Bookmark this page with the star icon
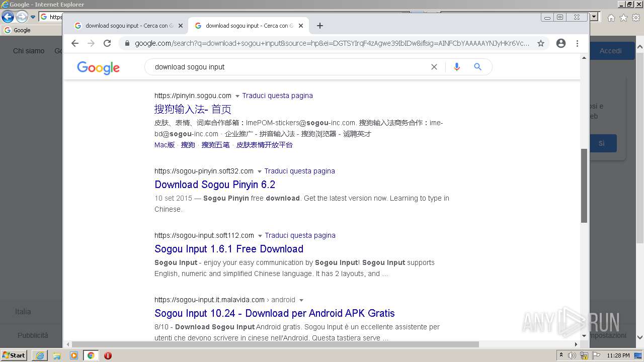644x362 pixels. [x=541, y=43]
